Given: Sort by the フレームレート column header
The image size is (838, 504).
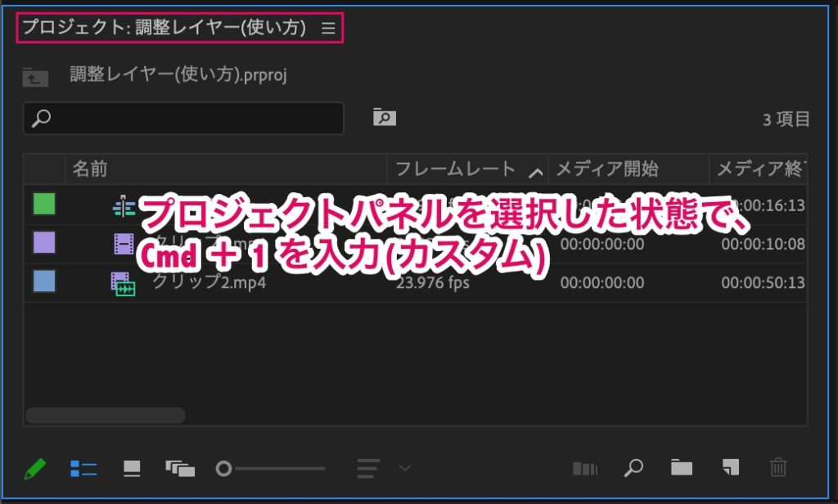Looking at the screenshot, I should click(x=467, y=169).
